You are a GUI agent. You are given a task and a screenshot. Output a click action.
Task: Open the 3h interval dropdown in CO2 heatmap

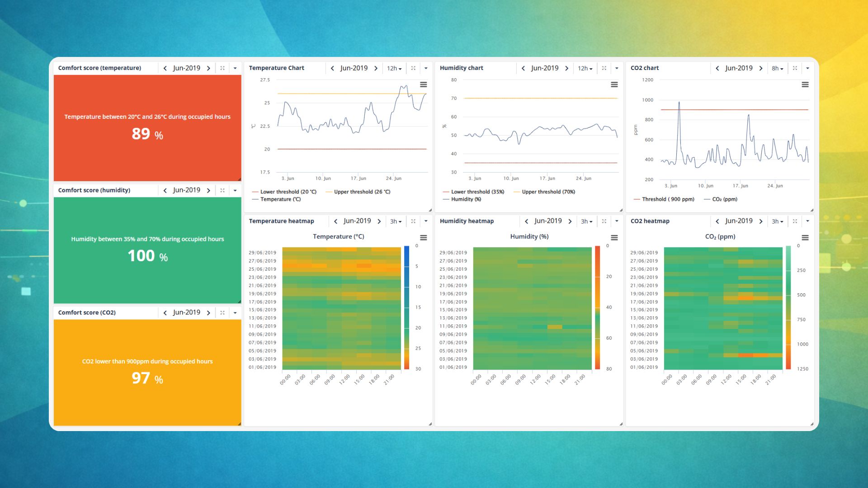click(778, 221)
